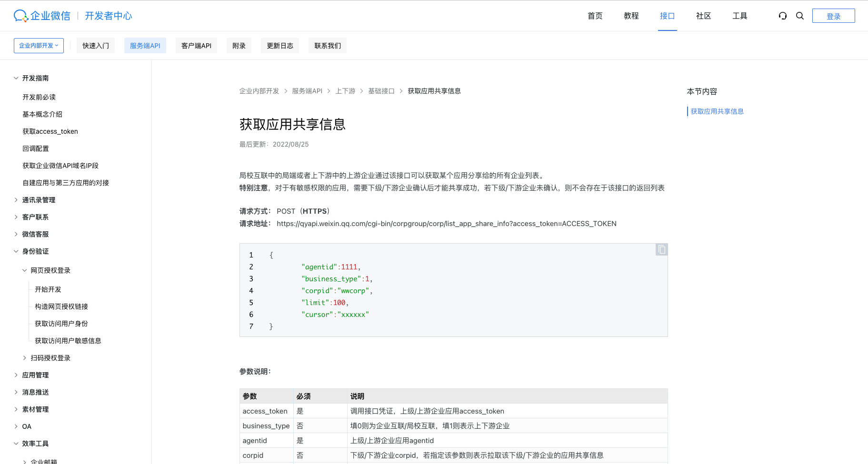The width and height of the screenshot is (868, 464).
Task: Switch to 联系我们 tab
Action: [x=328, y=46]
